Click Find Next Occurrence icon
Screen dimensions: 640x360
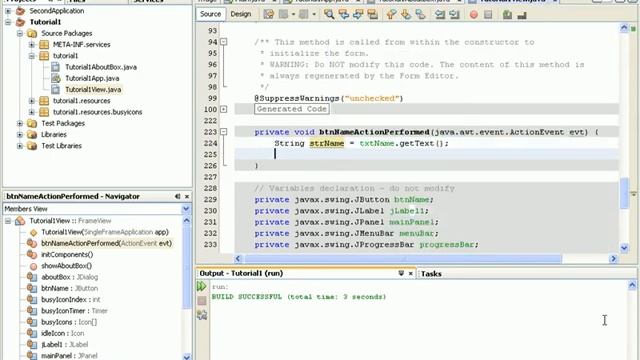(x=358, y=15)
